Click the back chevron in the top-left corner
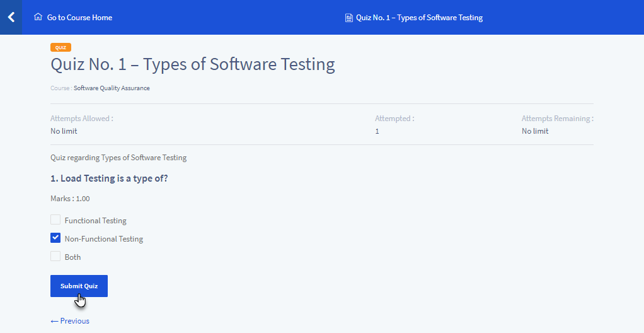 [x=11, y=17]
